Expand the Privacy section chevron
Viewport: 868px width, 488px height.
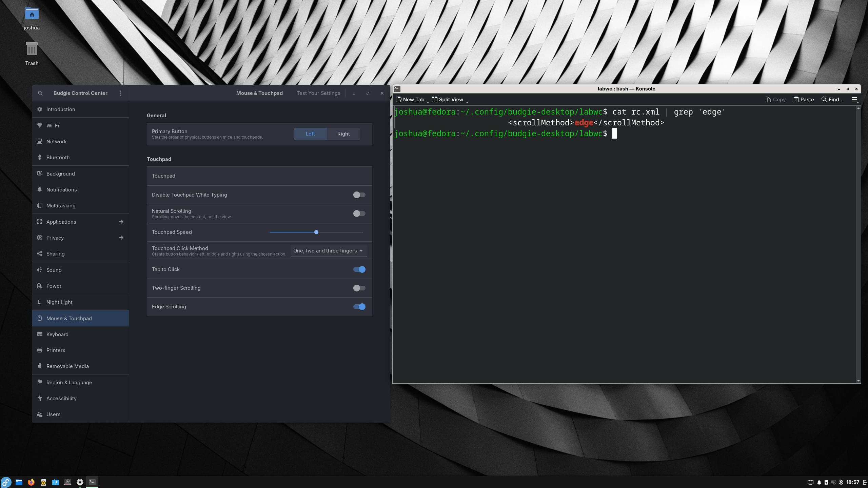[121, 238]
